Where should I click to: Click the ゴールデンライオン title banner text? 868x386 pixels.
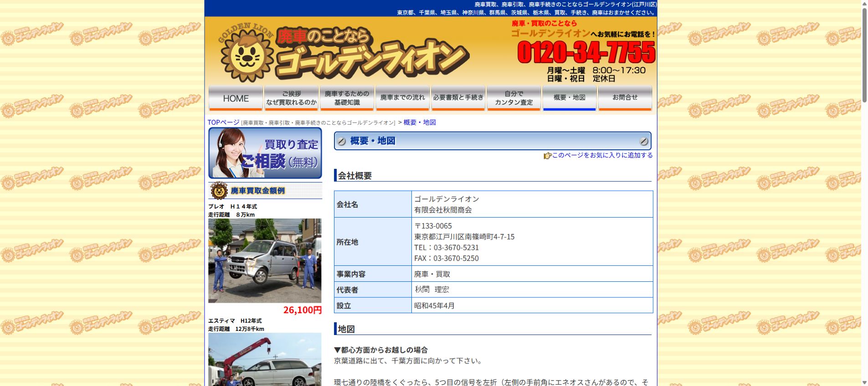click(x=372, y=60)
